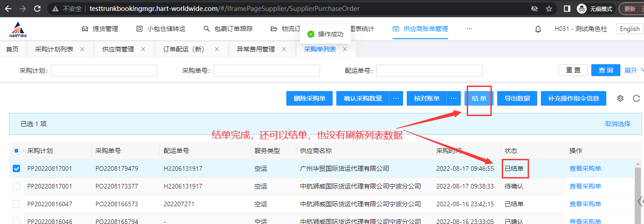The image size is (644, 224).
Task: Click the HART logo
Action: point(19,29)
